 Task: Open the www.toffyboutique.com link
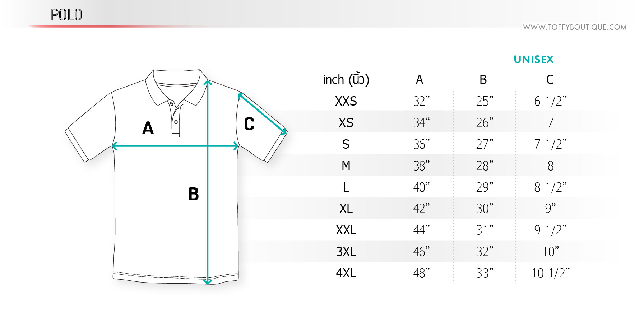pos(575,27)
